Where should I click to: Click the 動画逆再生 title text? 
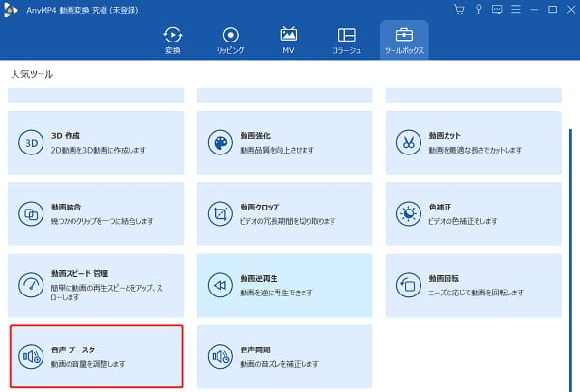click(259, 278)
